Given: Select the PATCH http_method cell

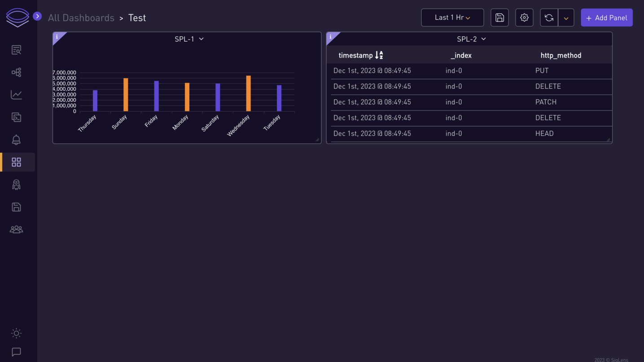Looking at the screenshot, I should point(546,102).
